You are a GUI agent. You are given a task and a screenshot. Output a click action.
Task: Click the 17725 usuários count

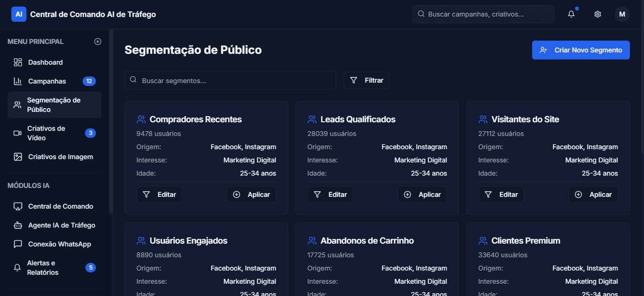330,255
